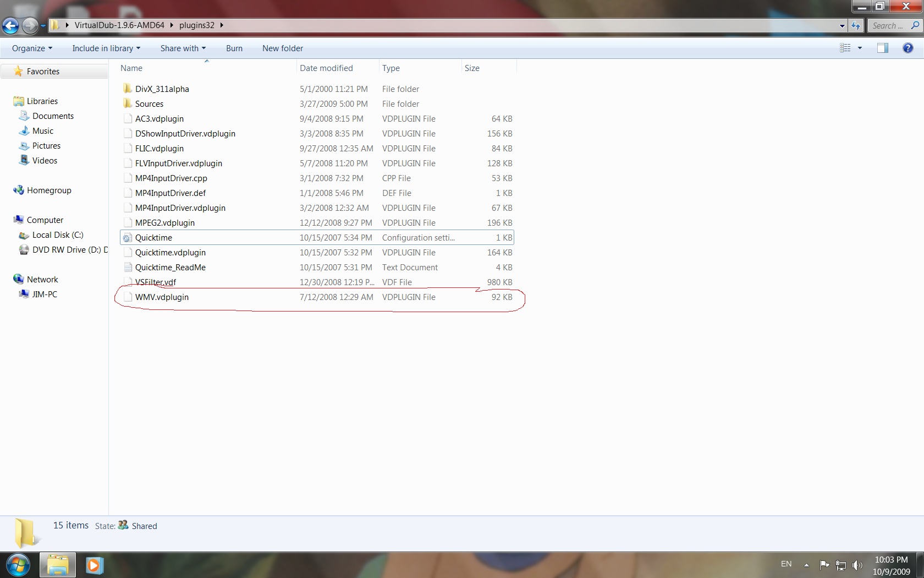
Task: Select WMV.vdplugin file
Action: coord(317,297)
